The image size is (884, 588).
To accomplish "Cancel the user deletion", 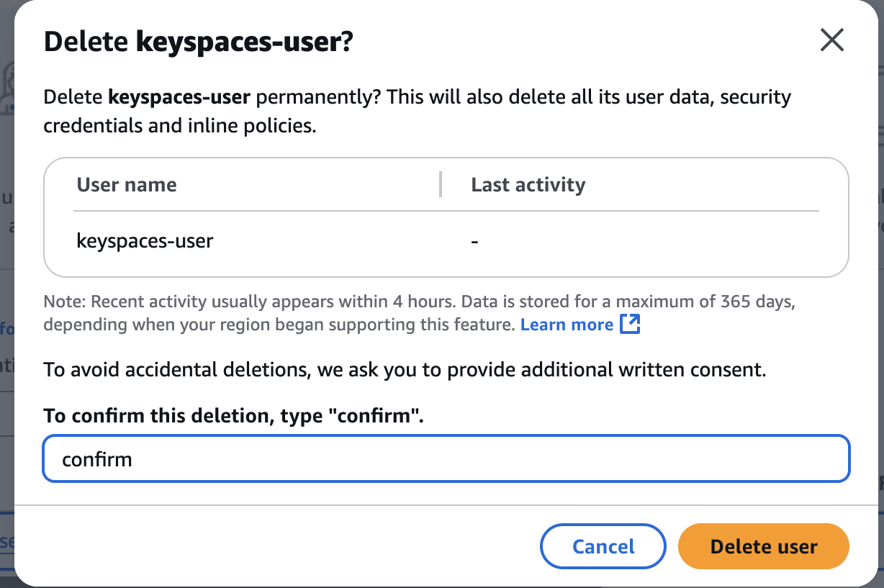I will (603, 546).
